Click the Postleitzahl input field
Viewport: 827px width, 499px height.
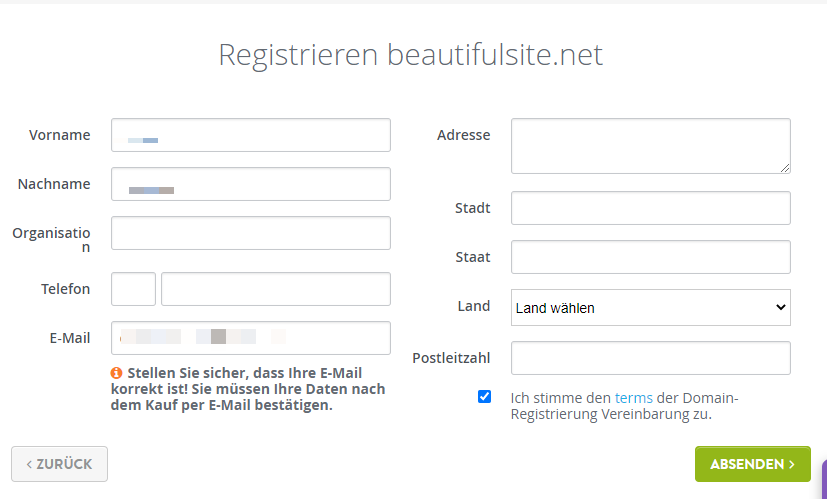[x=650, y=358]
